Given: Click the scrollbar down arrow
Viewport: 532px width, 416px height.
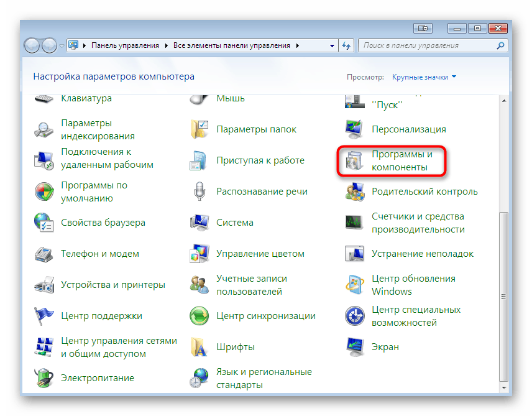Looking at the screenshot, I should point(504,387).
